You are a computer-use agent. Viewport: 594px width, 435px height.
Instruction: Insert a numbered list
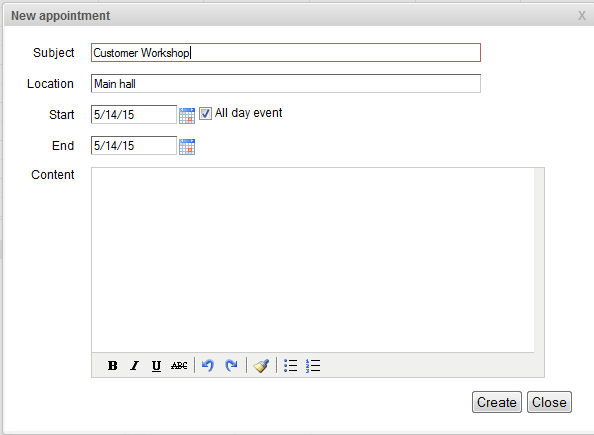coord(313,366)
